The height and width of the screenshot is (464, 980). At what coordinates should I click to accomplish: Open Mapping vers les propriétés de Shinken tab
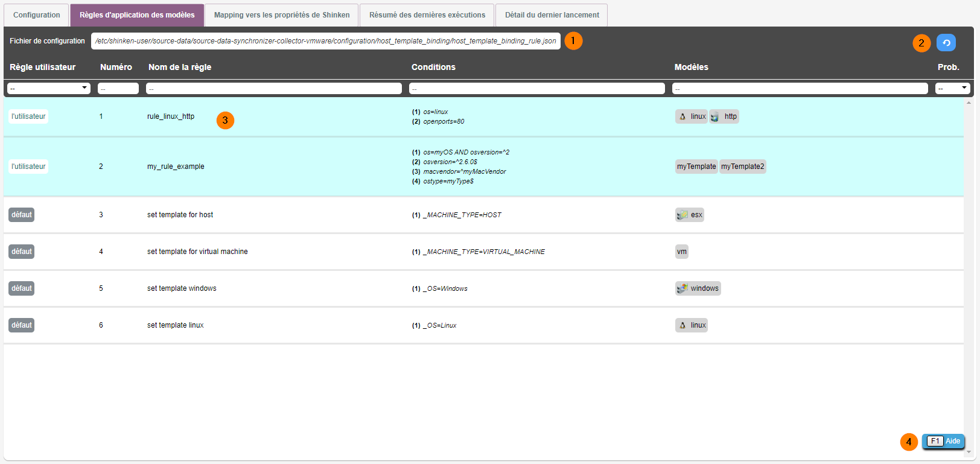282,15
